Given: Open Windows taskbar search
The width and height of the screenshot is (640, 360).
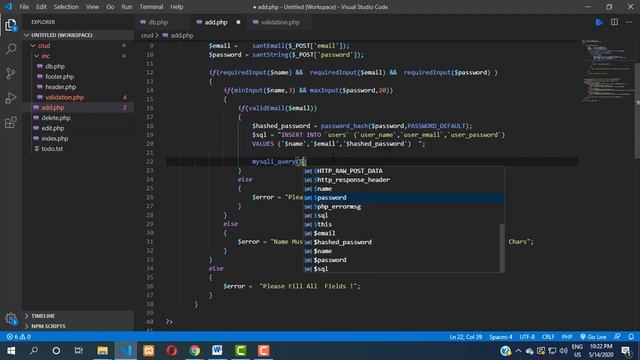Looking at the screenshot, I should pyautogui.click(x=34, y=351).
